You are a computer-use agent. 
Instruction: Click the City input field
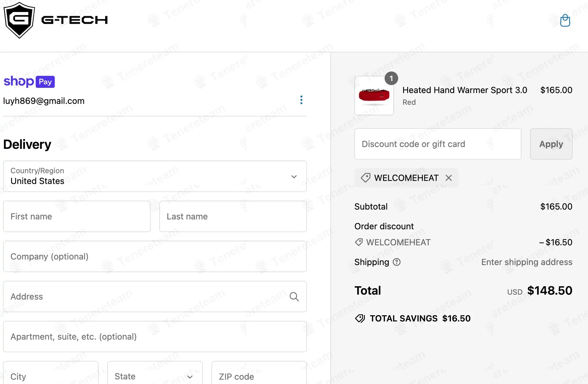pos(51,376)
